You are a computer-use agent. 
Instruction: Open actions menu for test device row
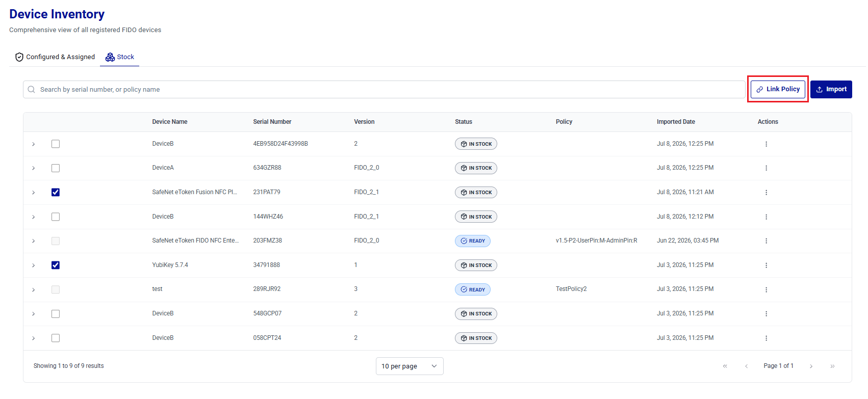click(766, 290)
